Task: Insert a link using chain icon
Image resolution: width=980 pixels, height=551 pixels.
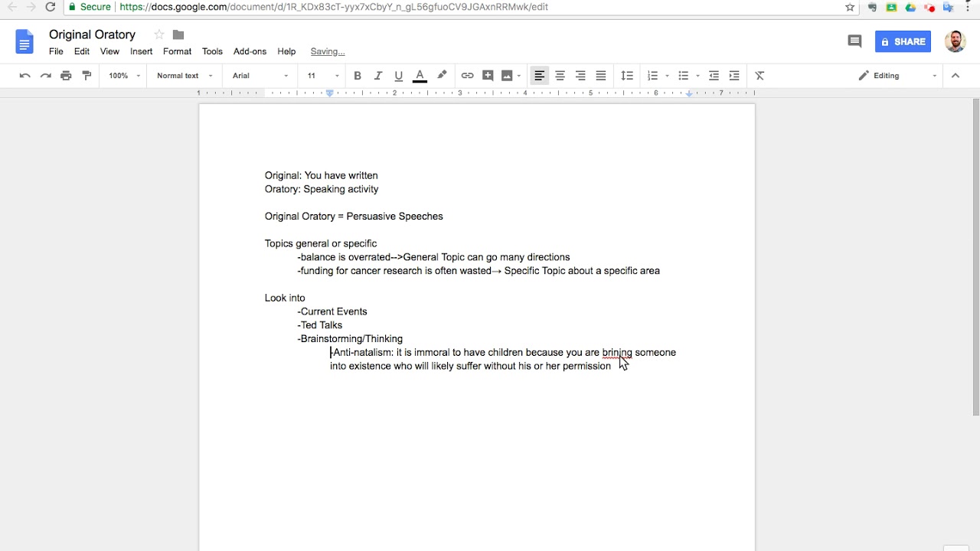Action: 467,76
